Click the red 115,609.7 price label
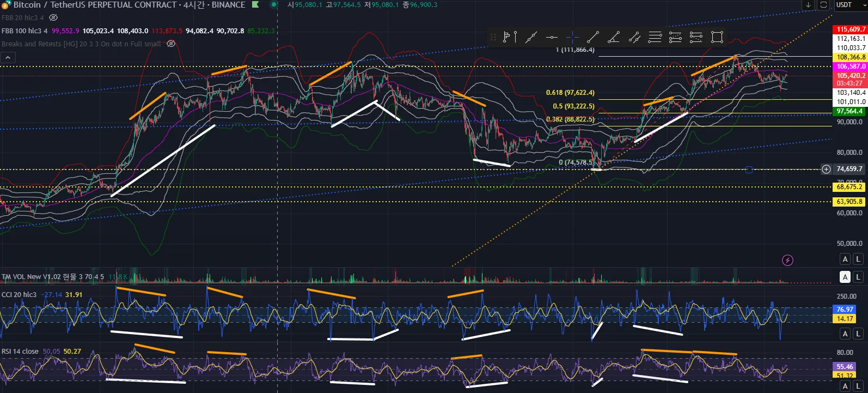The image size is (868, 393). [850, 29]
